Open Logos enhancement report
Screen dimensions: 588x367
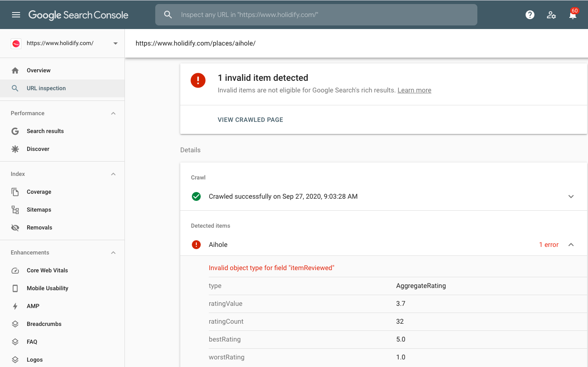point(62,360)
